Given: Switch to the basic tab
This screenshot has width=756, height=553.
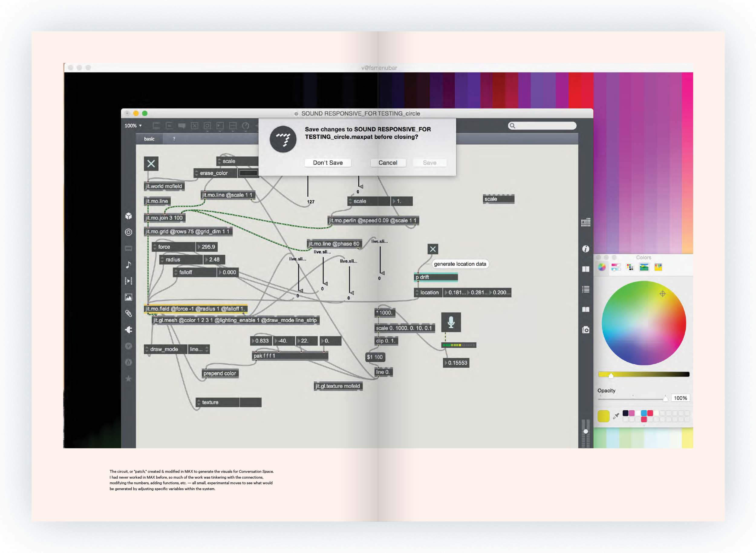Looking at the screenshot, I should [149, 139].
